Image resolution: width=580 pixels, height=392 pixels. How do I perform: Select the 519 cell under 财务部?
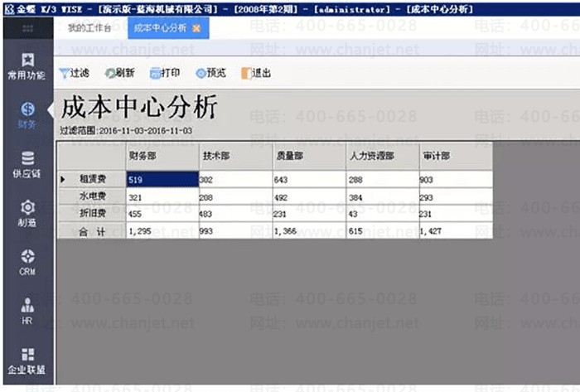click(161, 179)
